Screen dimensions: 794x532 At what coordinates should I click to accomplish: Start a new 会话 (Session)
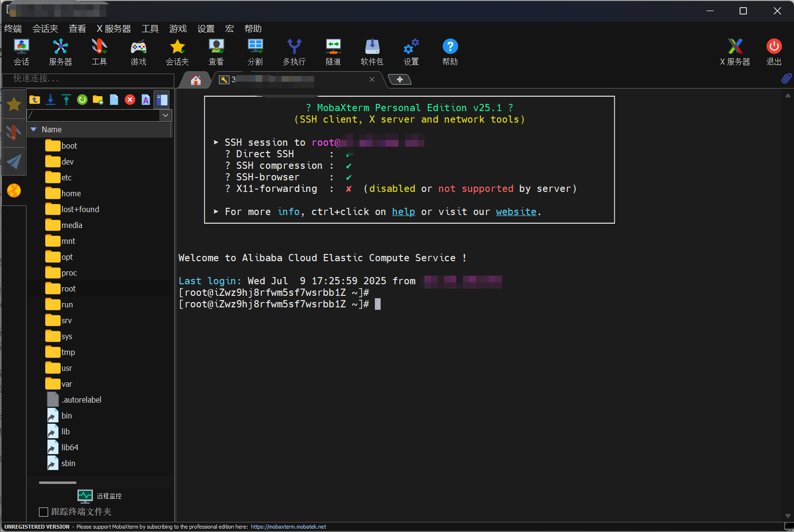(x=22, y=51)
